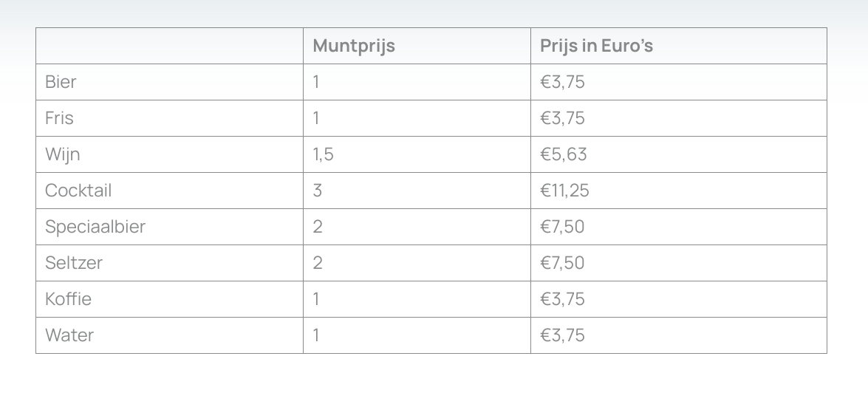Click the €11,25 Cocktail price cell

pos(564,191)
